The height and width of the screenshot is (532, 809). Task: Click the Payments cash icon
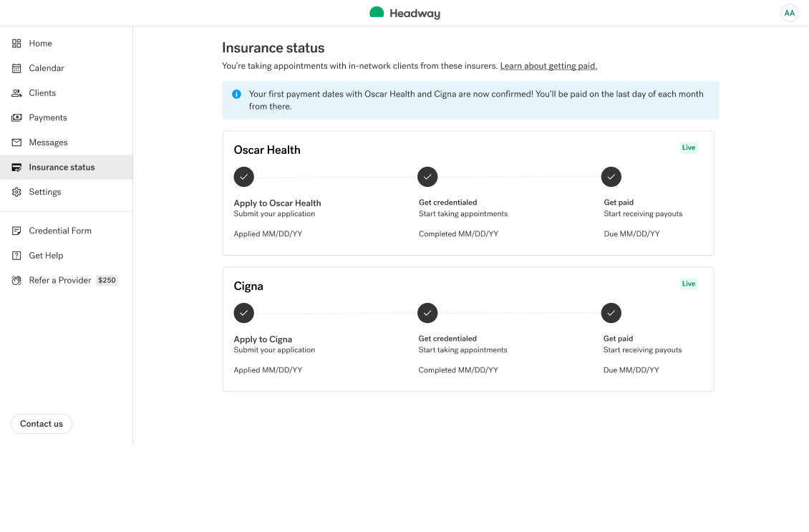(x=16, y=117)
